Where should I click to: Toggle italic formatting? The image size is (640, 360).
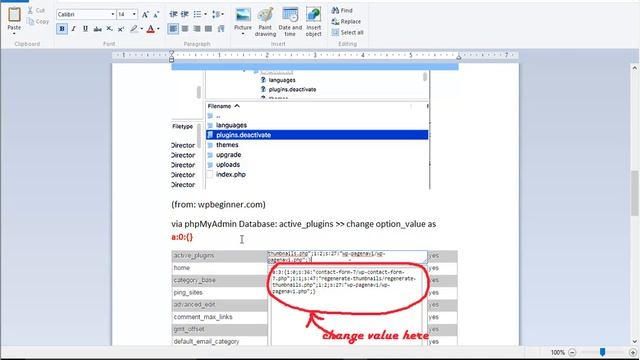[73, 29]
